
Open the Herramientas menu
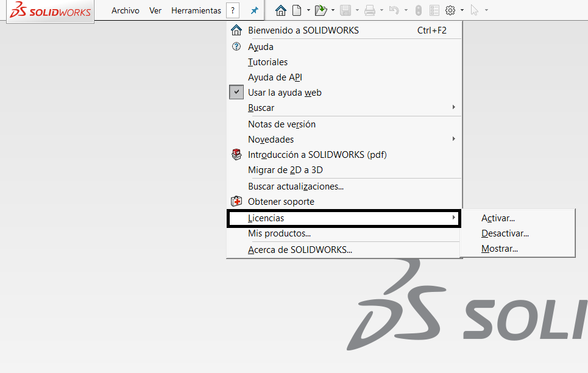click(196, 10)
